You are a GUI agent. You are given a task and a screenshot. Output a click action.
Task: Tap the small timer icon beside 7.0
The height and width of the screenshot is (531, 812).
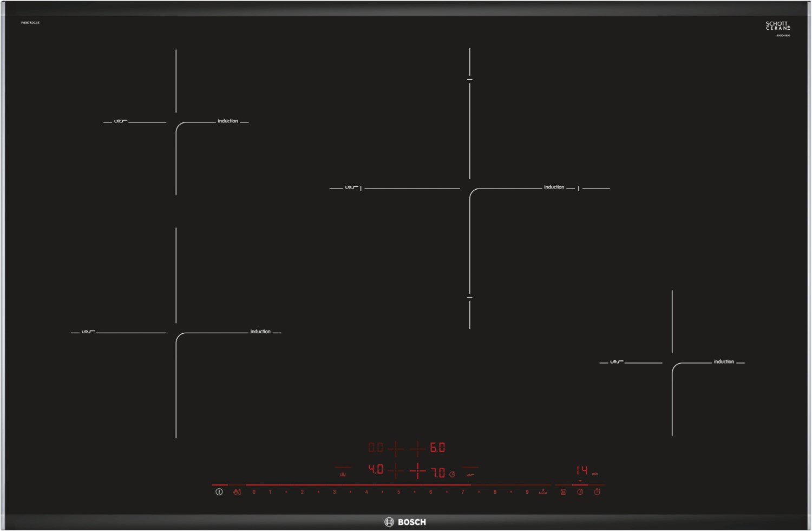pyautogui.click(x=453, y=475)
